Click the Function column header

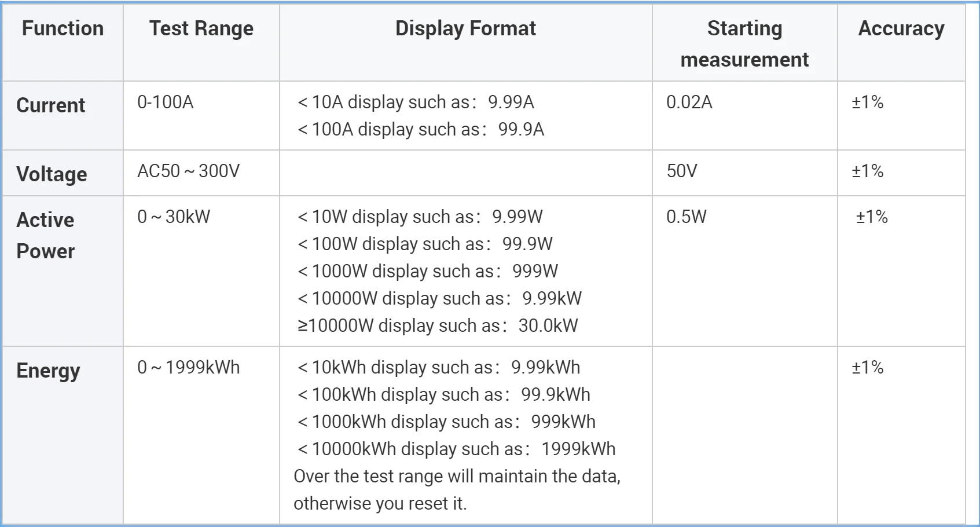click(63, 28)
